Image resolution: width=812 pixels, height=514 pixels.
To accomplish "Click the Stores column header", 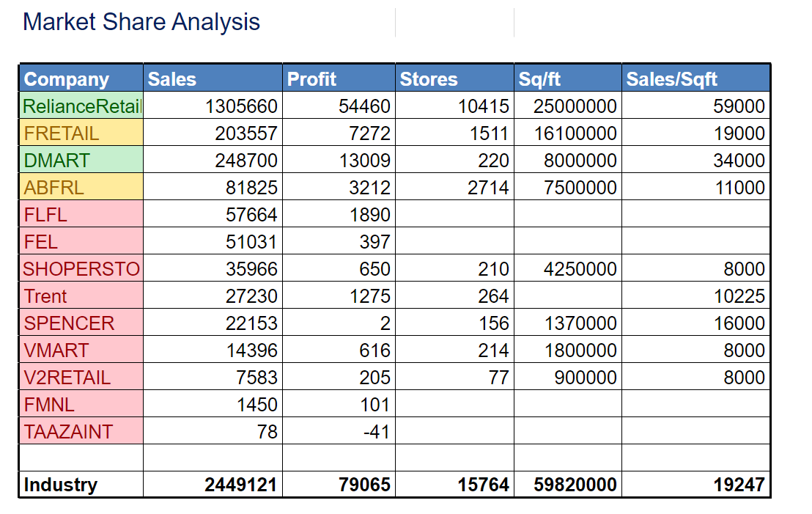I will coord(454,78).
